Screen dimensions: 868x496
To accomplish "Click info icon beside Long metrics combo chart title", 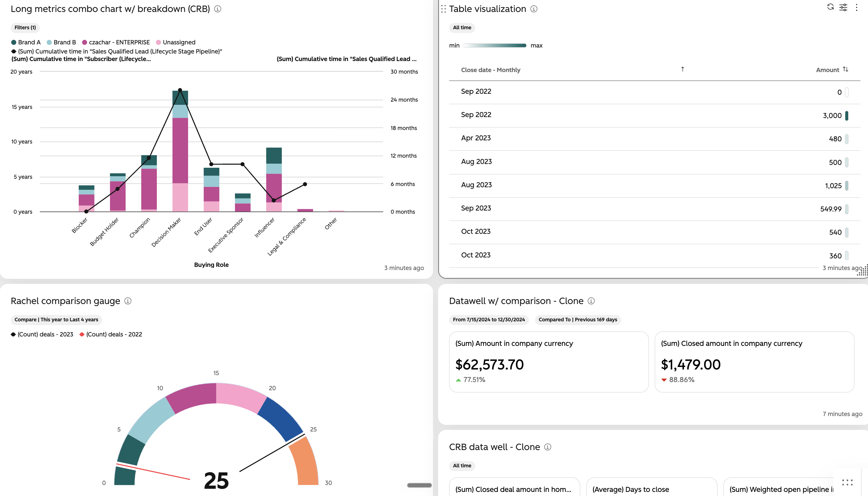I will pyautogui.click(x=217, y=9).
